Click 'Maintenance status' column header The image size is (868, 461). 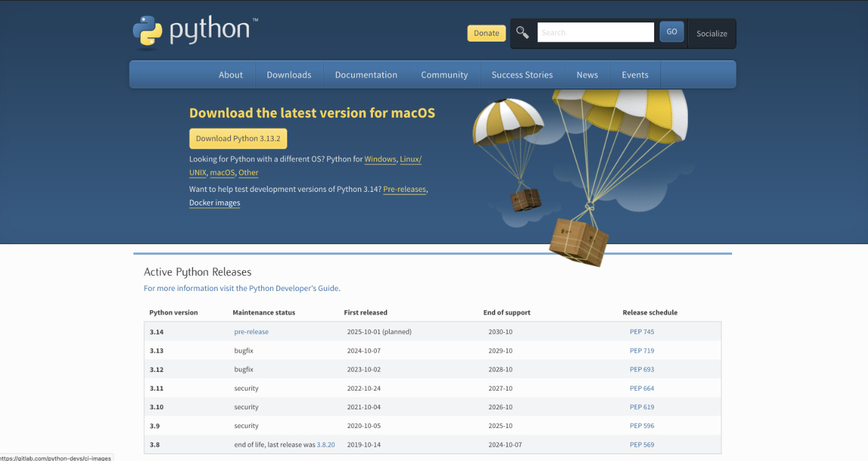[264, 312]
